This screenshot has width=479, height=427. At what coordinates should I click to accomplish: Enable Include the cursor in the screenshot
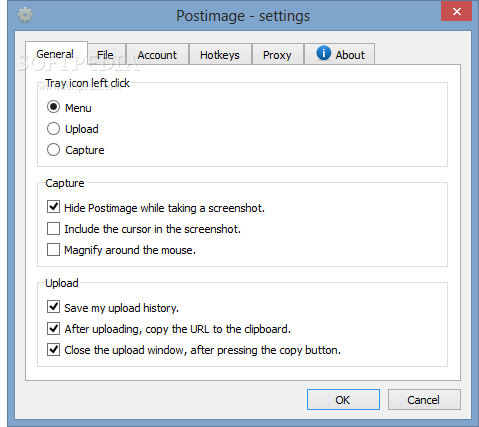[53, 229]
